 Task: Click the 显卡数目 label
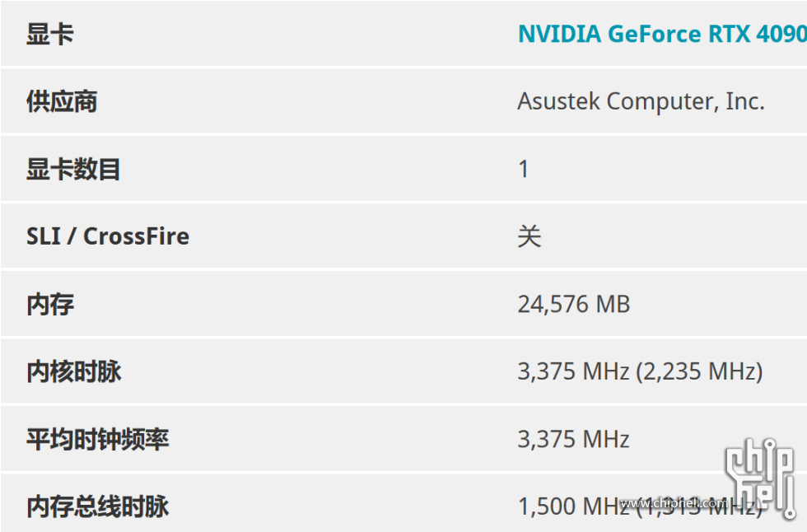coord(73,170)
